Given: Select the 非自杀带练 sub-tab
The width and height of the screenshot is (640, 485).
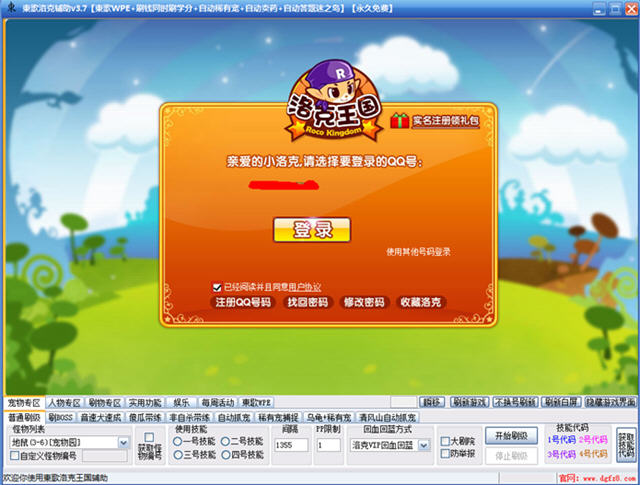Looking at the screenshot, I should [x=189, y=418].
